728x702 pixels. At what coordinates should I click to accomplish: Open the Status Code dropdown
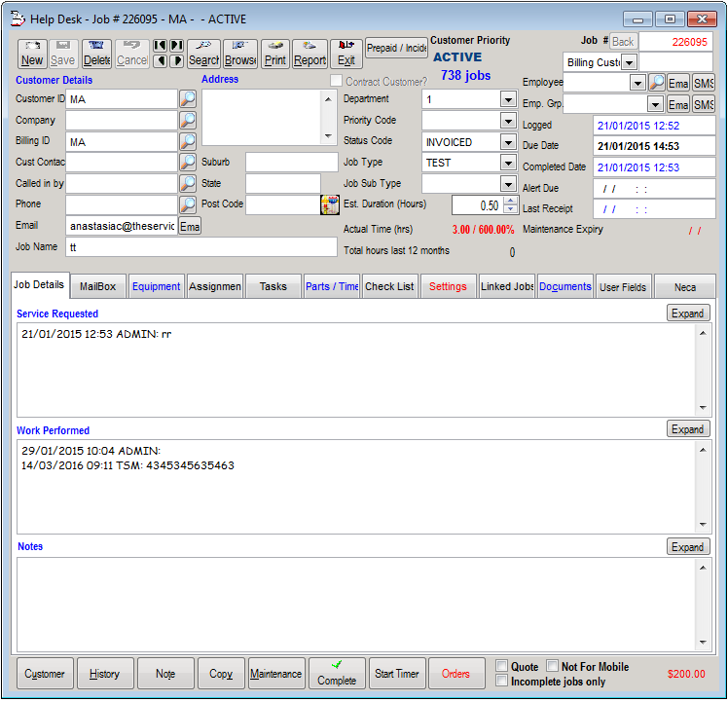pos(507,142)
